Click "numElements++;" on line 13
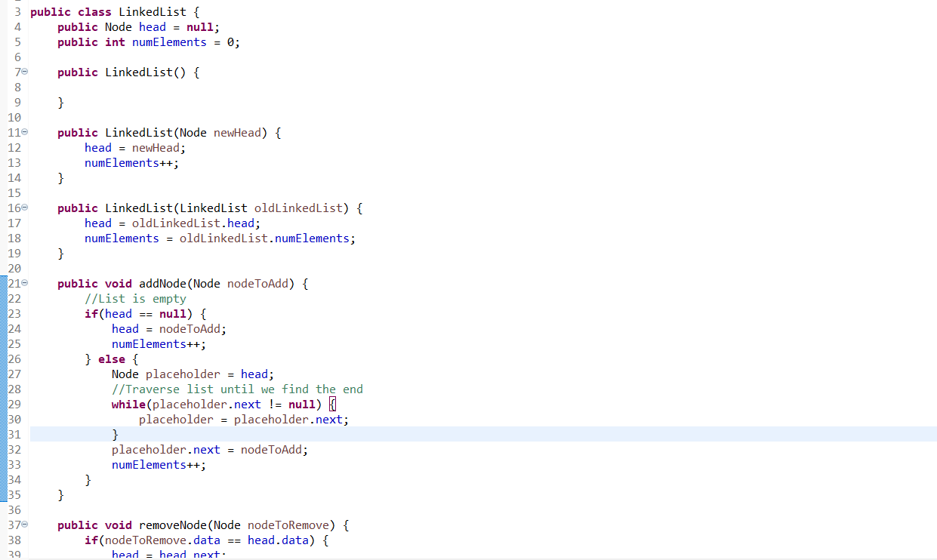 (132, 163)
